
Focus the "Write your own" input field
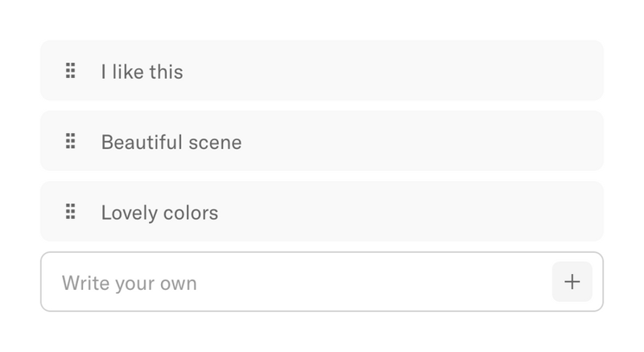[x=298, y=283]
